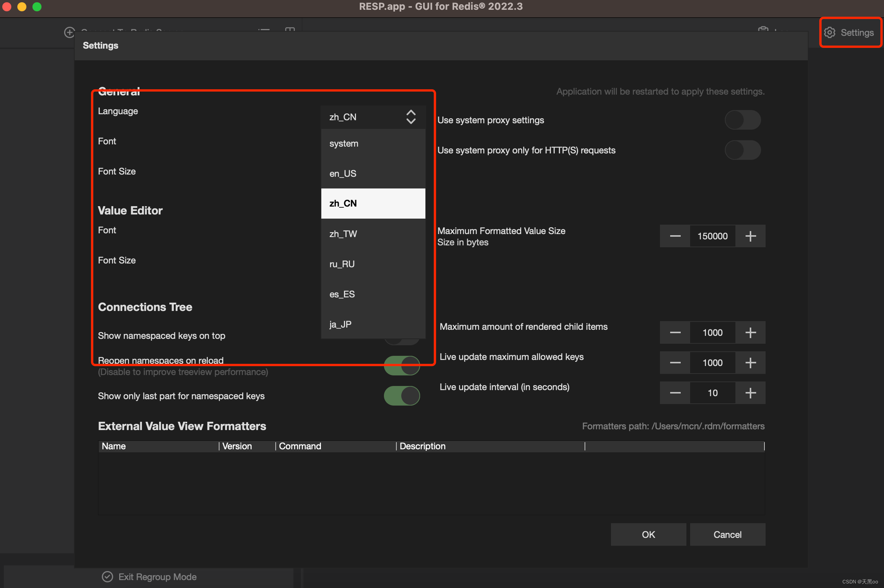This screenshot has width=884, height=588.
Task: Edit the 150000 value size field
Action: (713, 236)
